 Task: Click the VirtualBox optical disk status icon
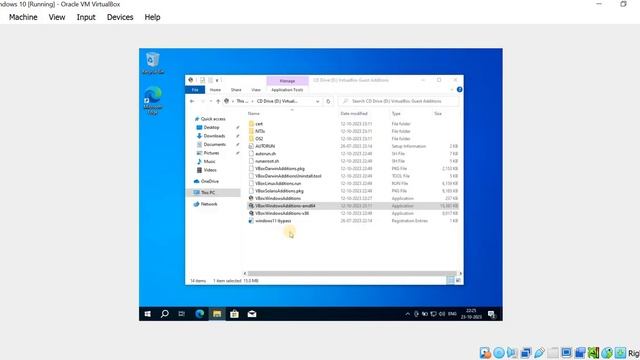(499, 353)
